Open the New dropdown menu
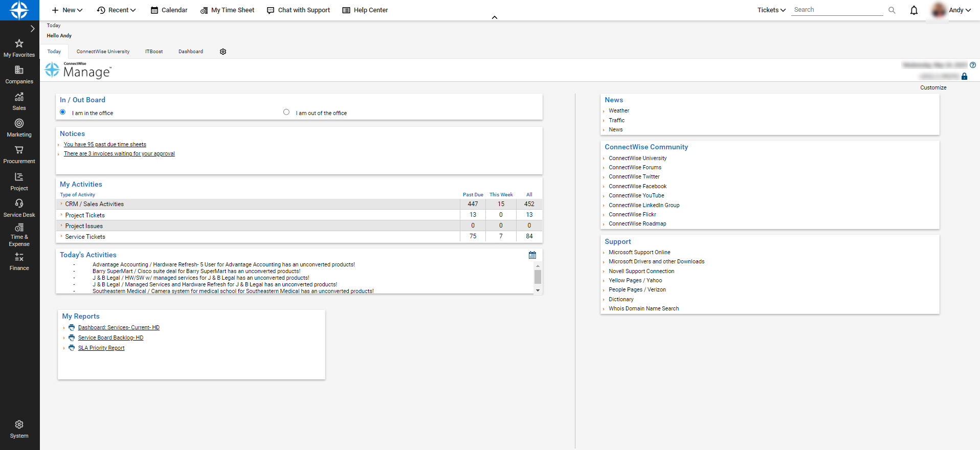 pos(67,10)
